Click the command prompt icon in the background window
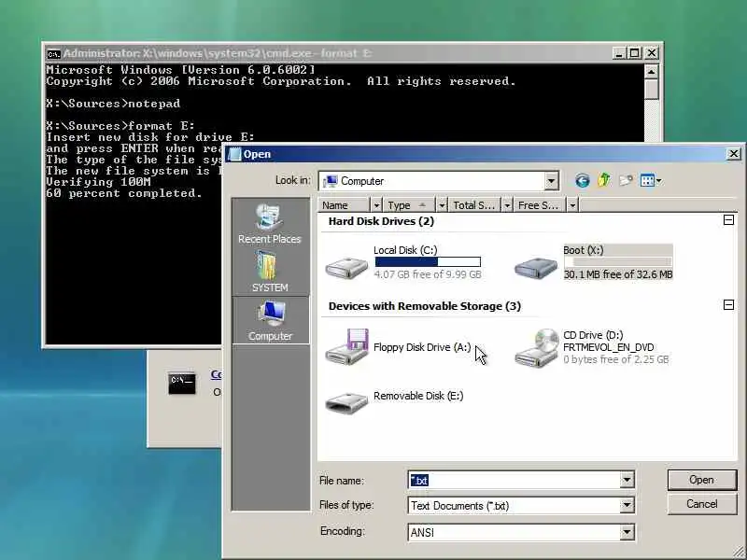The width and height of the screenshot is (747, 560). [182, 383]
